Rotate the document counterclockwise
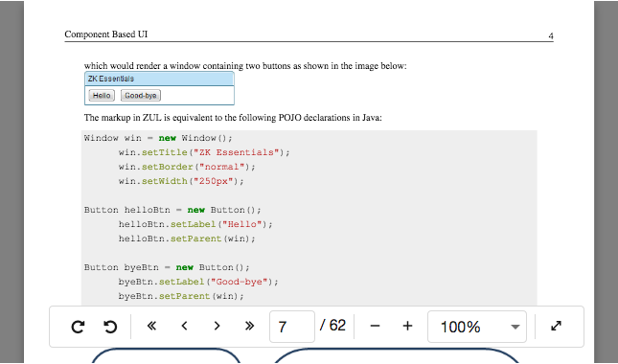The height and width of the screenshot is (364, 618). [110, 327]
